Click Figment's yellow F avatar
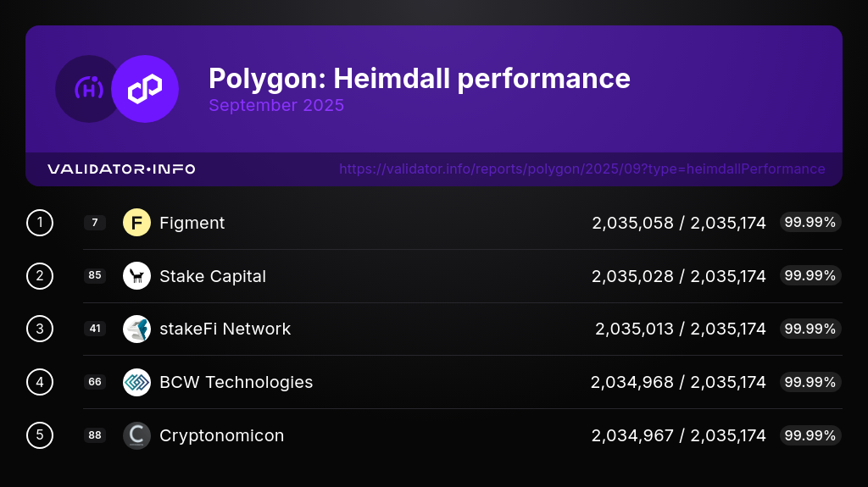This screenshot has height=487, width=868. click(x=136, y=223)
